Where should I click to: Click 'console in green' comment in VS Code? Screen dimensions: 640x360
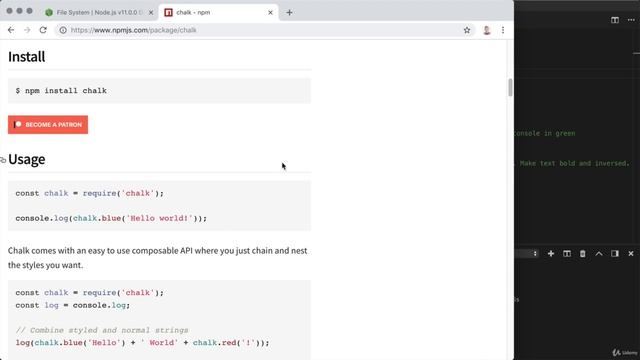point(544,133)
